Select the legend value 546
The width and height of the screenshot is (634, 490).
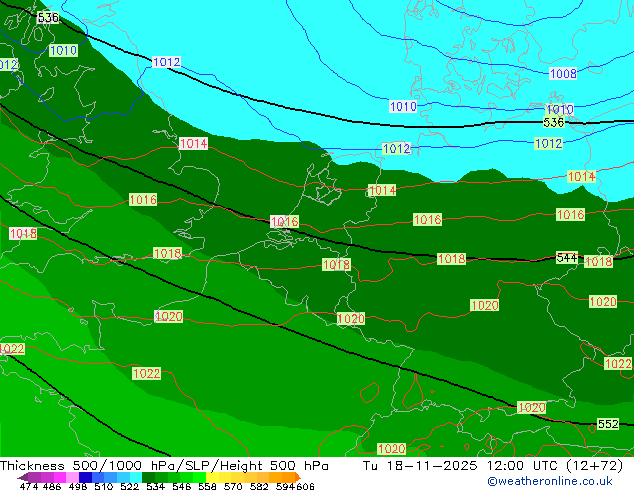pyautogui.click(x=182, y=486)
